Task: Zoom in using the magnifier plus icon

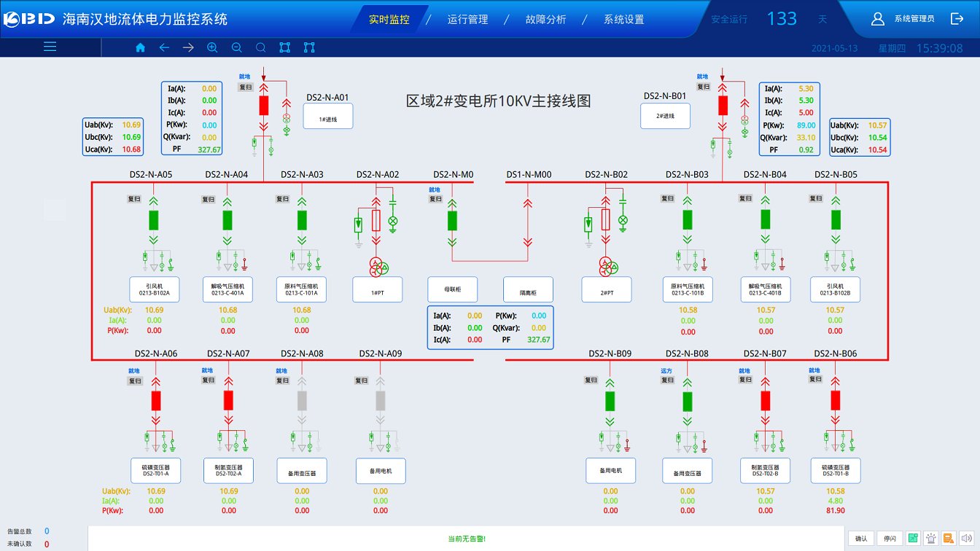Action: tap(212, 47)
